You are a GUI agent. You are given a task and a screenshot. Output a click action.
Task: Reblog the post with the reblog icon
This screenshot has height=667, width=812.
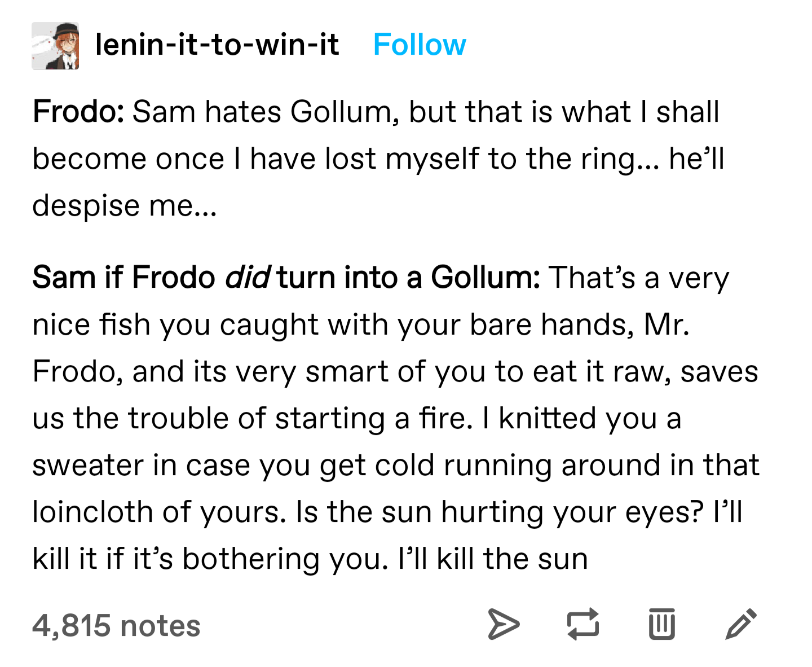point(582,624)
